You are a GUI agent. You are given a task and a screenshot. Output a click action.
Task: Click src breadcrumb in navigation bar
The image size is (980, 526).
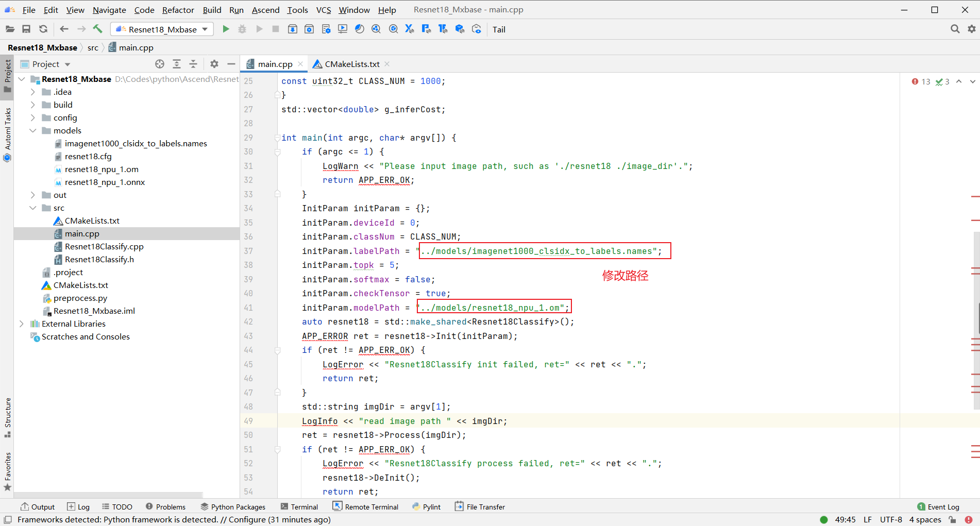[93, 47]
